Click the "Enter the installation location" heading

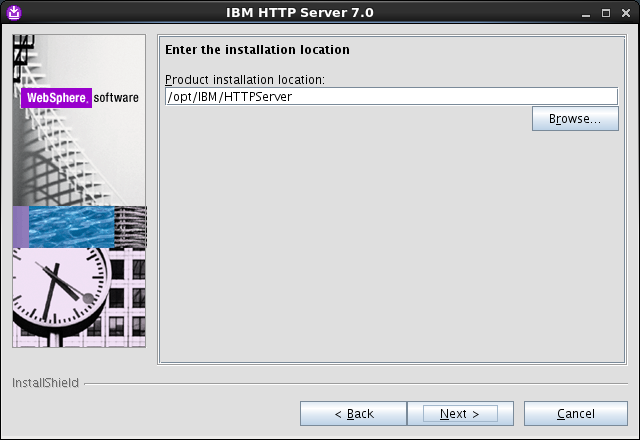click(x=257, y=50)
